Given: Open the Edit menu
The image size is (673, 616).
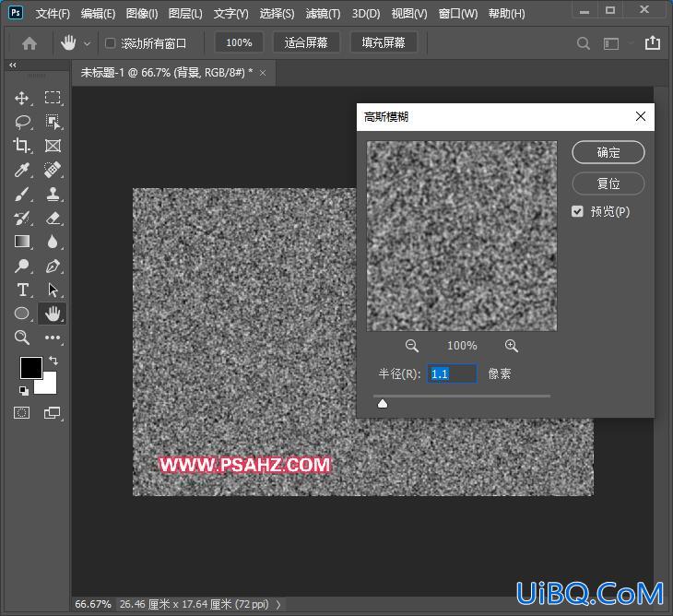Looking at the screenshot, I should coord(98,14).
